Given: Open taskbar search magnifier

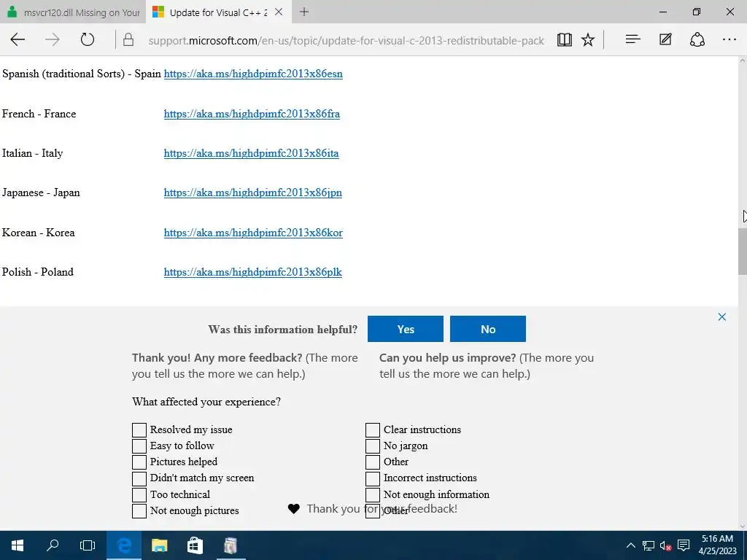Looking at the screenshot, I should [x=53, y=545].
